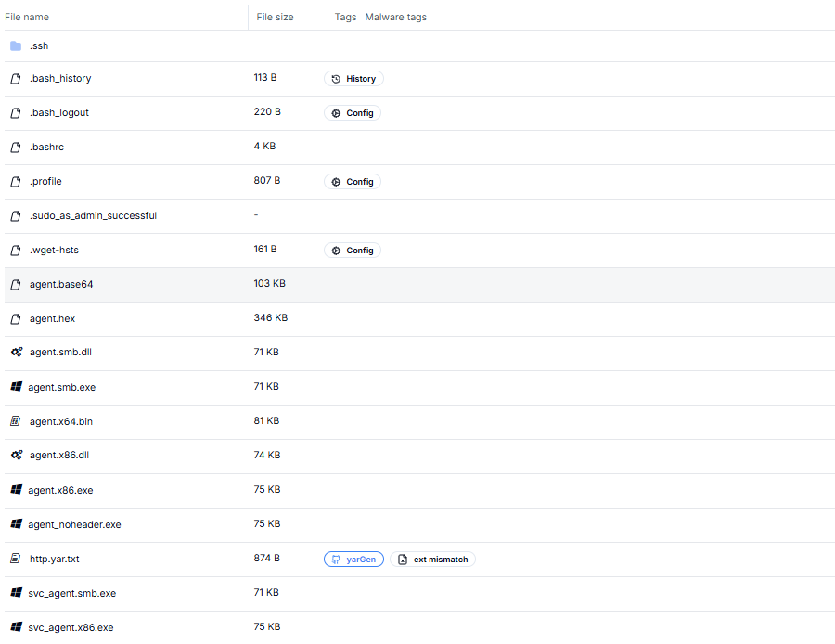Click the gear icon beside agent.x86.dll
Image resolution: width=835 pixels, height=644 pixels.
(x=16, y=456)
